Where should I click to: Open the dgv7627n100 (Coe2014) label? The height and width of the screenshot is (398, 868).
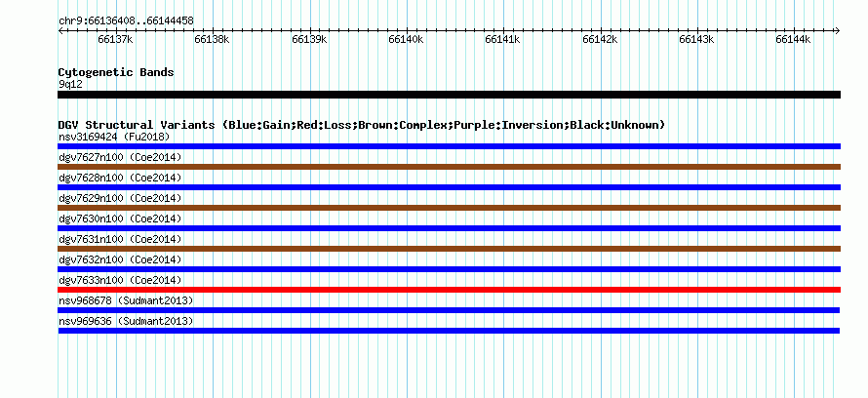(120, 157)
